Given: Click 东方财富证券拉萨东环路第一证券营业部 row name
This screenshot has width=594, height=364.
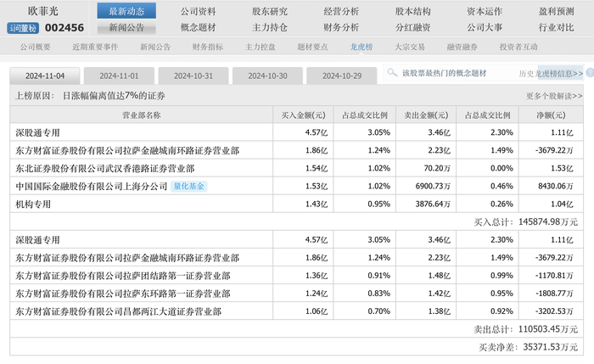Looking at the screenshot, I should (123, 294).
